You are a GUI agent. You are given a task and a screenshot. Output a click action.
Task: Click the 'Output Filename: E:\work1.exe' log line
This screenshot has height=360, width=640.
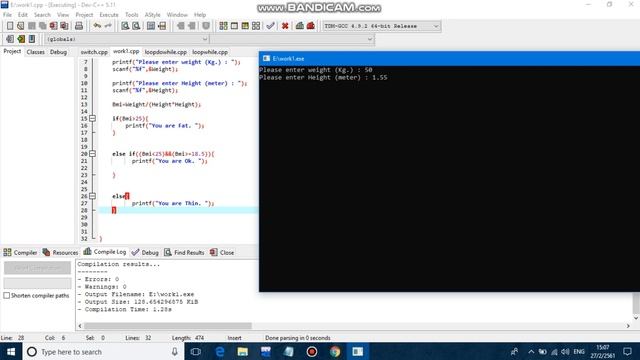136,294
